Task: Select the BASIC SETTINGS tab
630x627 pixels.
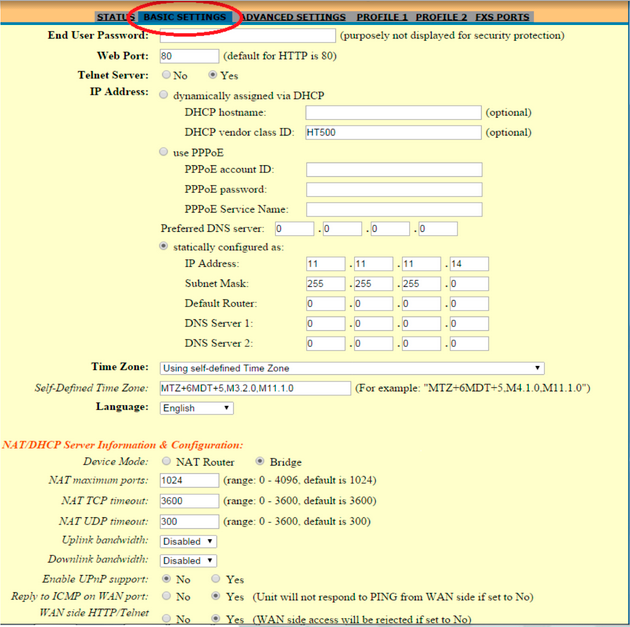Action: pyautogui.click(x=185, y=17)
